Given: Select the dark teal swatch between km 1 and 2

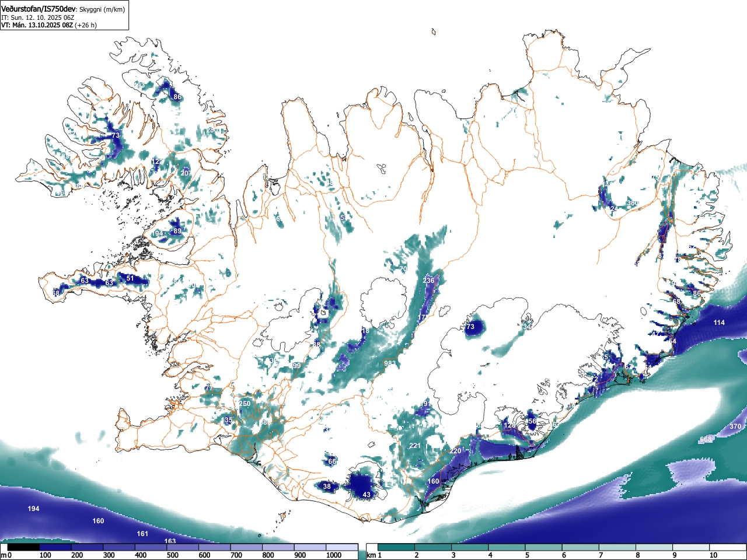Looking at the screenshot, I should (x=396, y=547).
